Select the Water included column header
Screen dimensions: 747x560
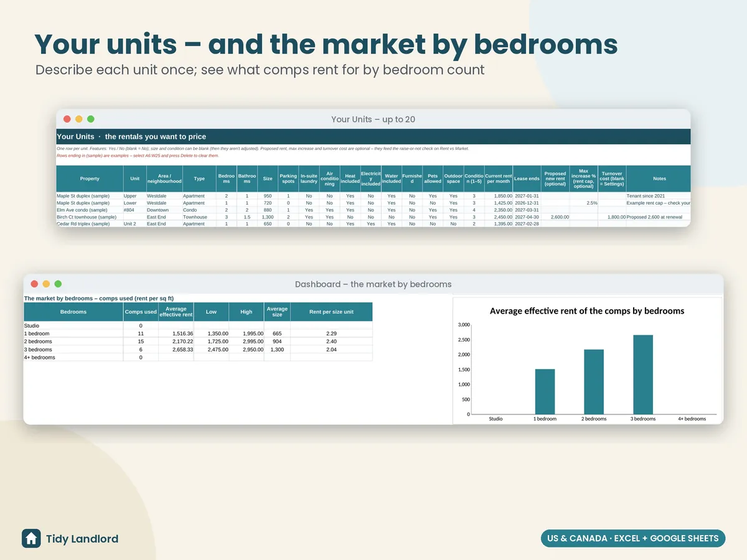[x=391, y=179]
